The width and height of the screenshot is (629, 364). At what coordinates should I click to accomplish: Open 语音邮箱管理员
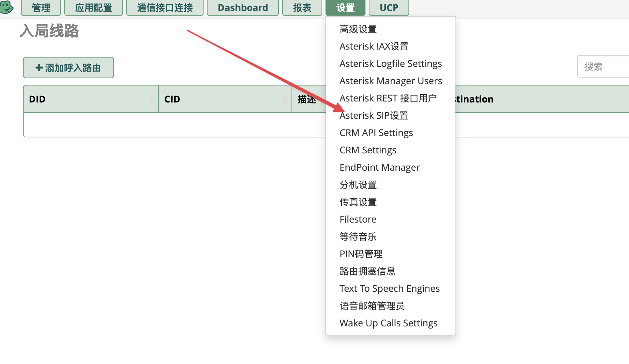click(372, 306)
